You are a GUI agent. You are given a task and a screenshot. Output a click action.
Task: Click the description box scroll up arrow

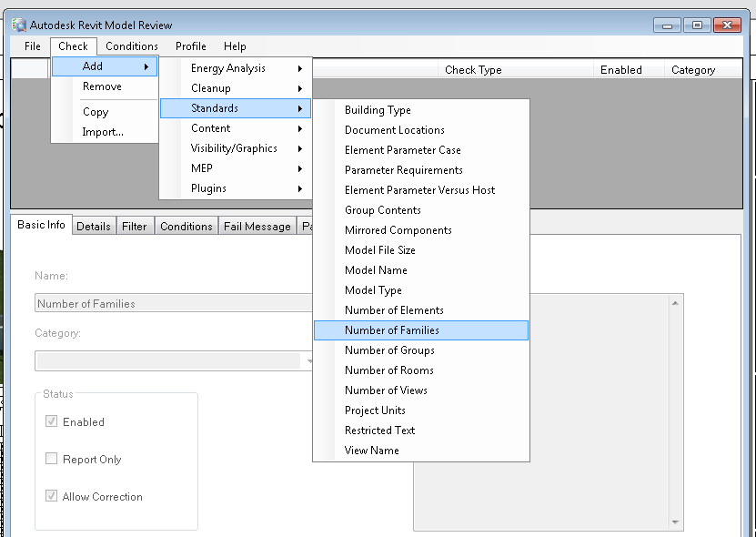click(x=675, y=303)
